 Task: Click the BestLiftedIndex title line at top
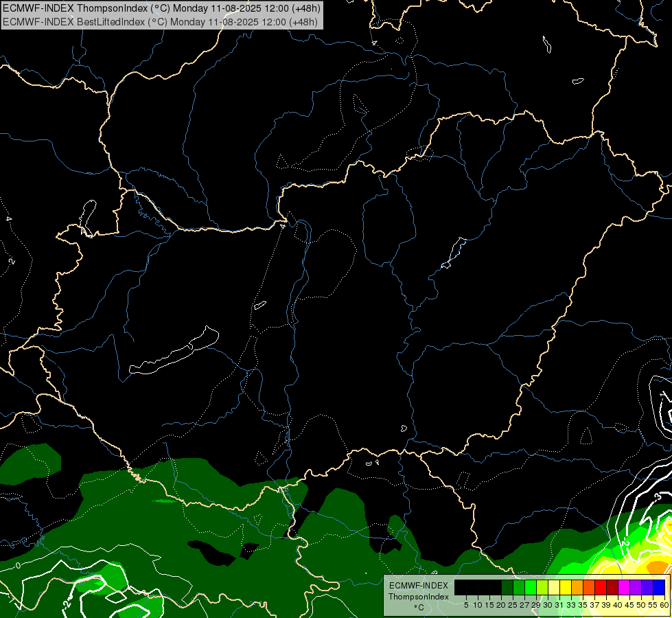pyautogui.click(x=160, y=21)
